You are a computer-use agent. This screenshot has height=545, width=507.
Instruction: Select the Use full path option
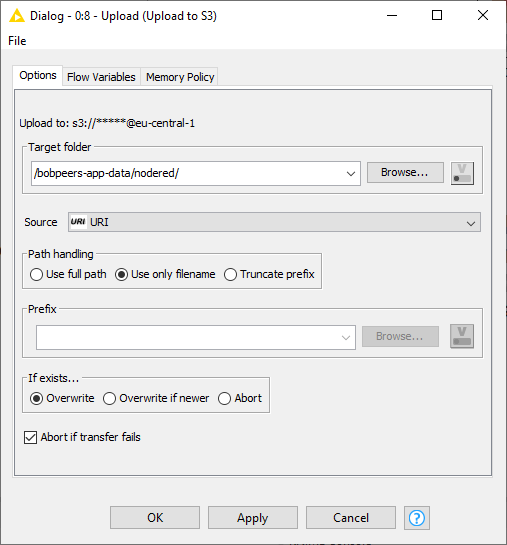click(x=36, y=275)
